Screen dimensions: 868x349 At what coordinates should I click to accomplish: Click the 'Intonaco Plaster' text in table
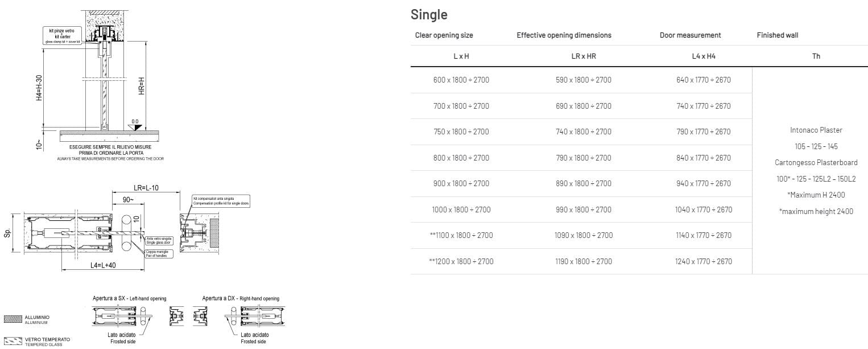pyautogui.click(x=816, y=130)
